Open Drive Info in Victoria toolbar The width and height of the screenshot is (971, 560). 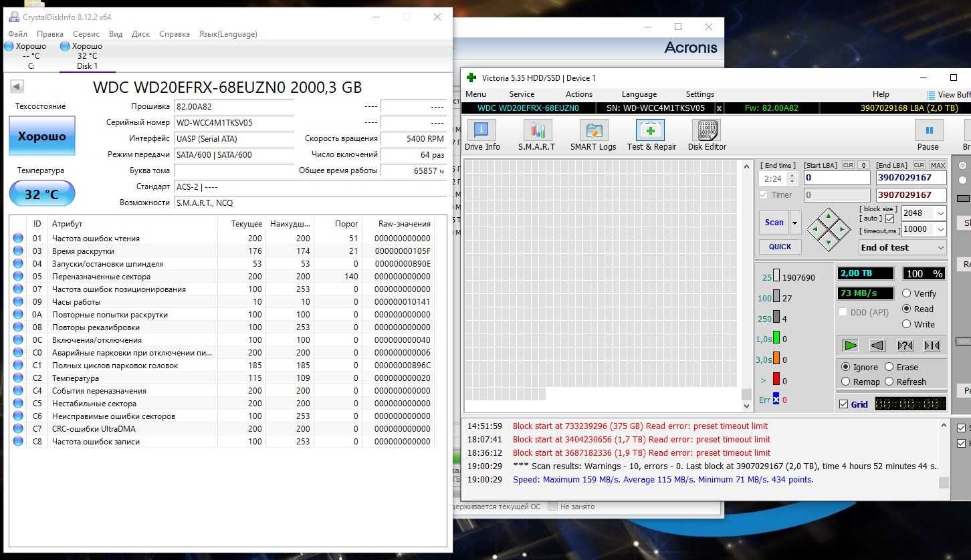point(481,135)
